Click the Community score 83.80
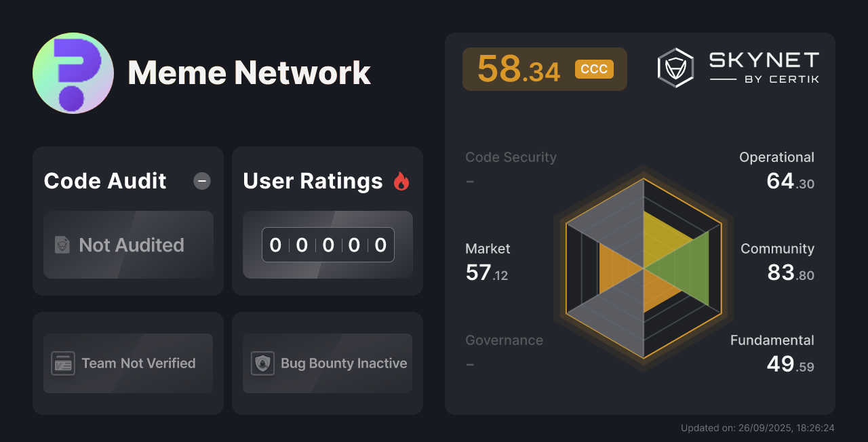The image size is (868, 442). click(791, 273)
